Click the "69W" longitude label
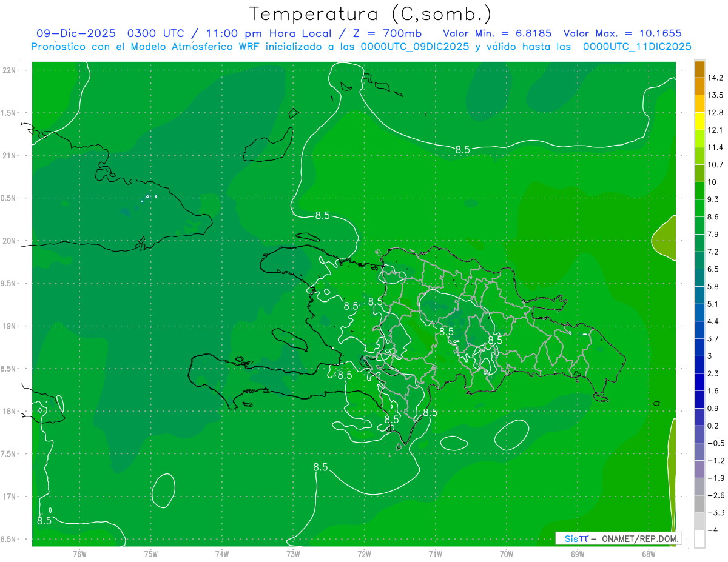The width and height of the screenshot is (728, 562). point(578,554)
